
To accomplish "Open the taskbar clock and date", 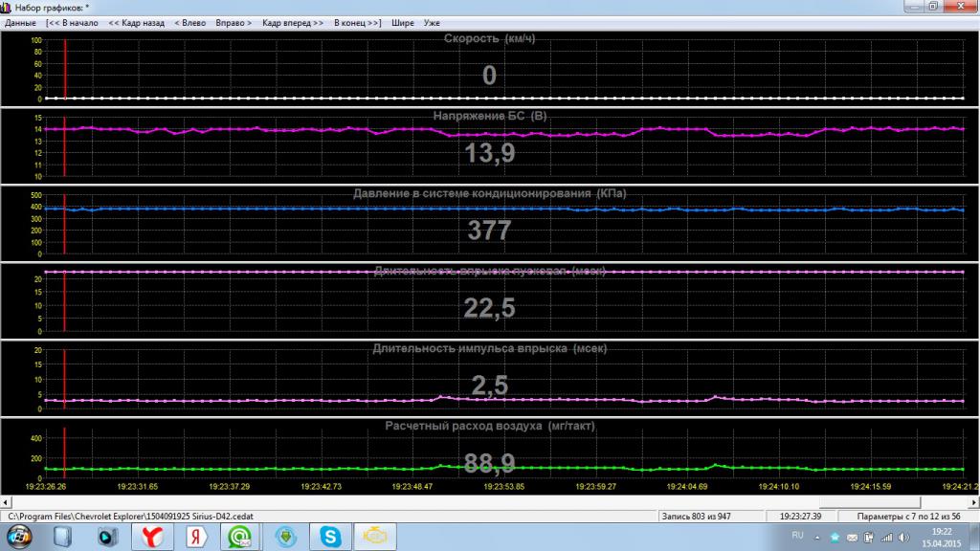I will pos(942,538).
